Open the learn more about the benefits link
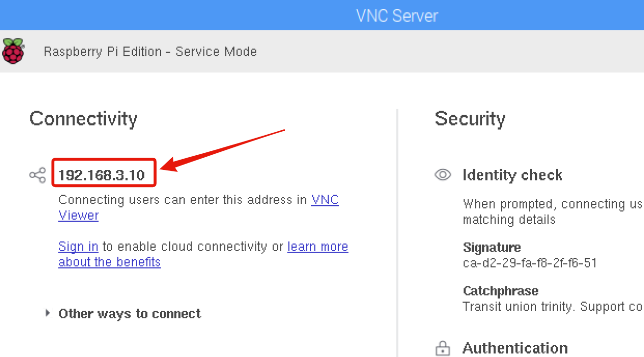Image resolution: width=644 pixels, height=357 pixels. coord(318,246)
